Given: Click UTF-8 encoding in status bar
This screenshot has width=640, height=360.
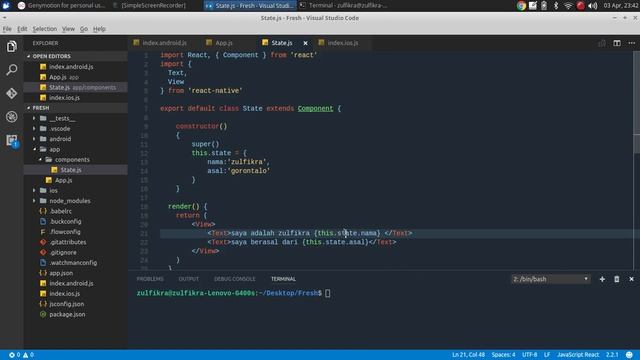Looking at the screenshot, I should tap(529, 355).
